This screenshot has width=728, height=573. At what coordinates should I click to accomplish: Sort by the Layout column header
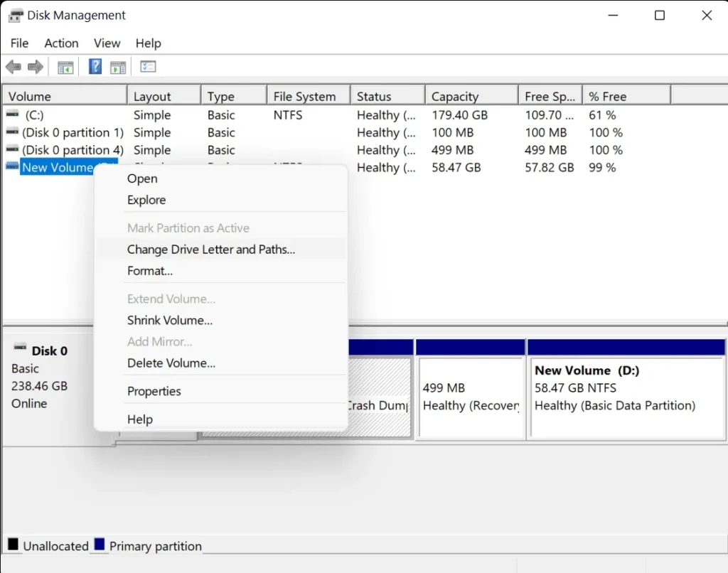coord(164,96)
